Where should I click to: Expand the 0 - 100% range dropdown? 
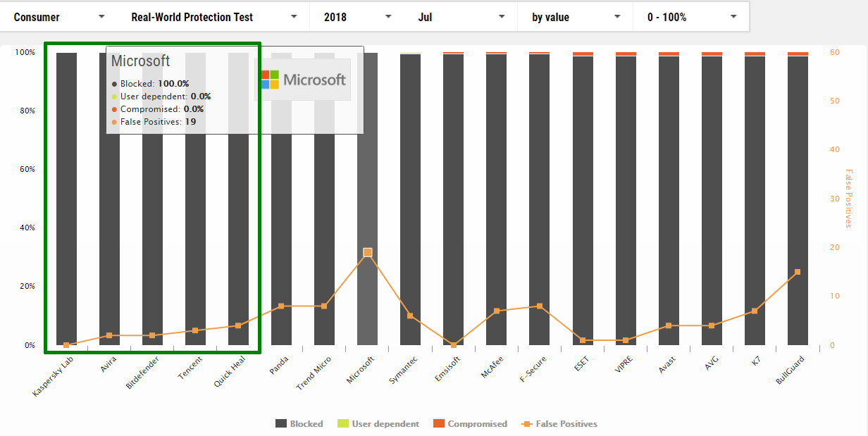(691, 17)
